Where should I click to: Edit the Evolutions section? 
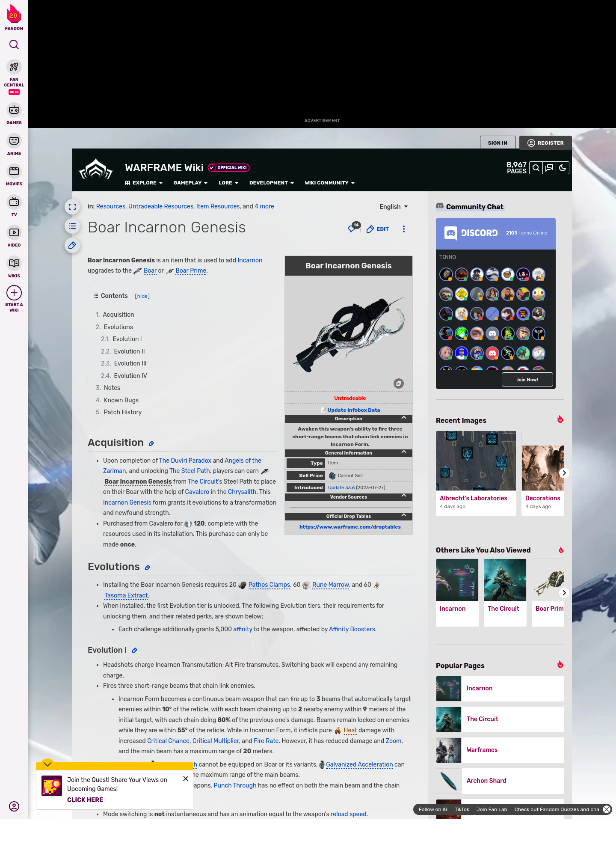(x=148, y=568)
